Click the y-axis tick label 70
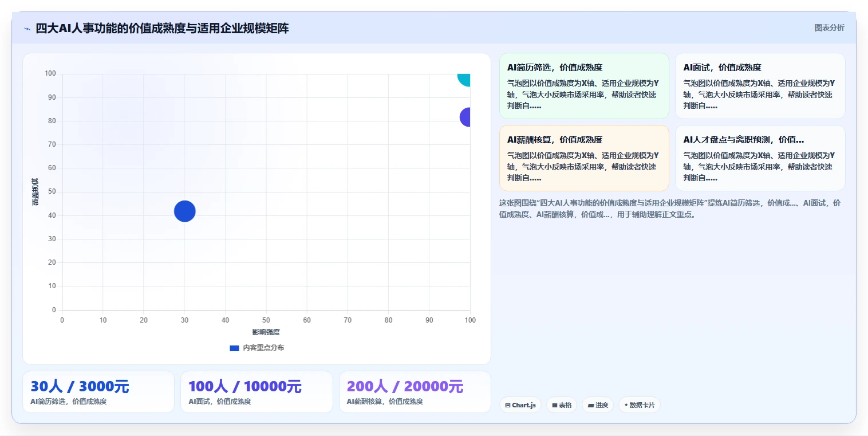Screen dimensions: 868x436 click(x=52, y=144)
